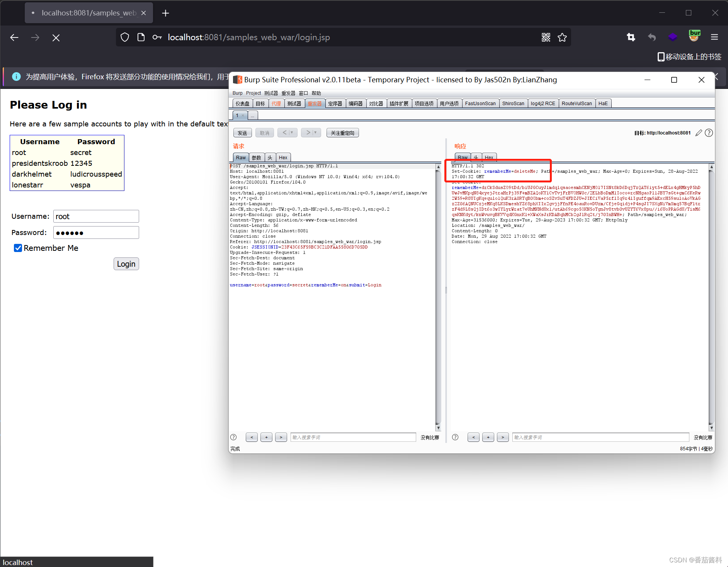Image resolution: width=728 pixels, height=567 pixels.
Task: Switch to the 代理 tab
Action: pyautogui.click(x=276, y=104)
